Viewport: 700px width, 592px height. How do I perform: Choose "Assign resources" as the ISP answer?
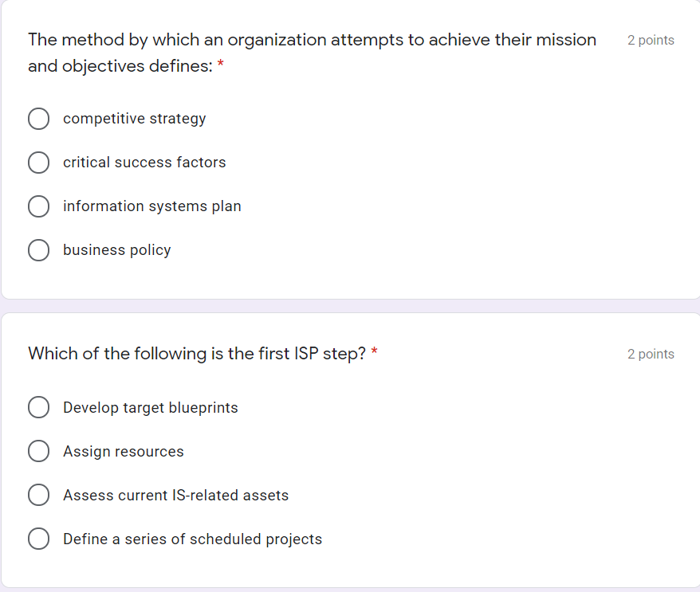coord(38,451)
